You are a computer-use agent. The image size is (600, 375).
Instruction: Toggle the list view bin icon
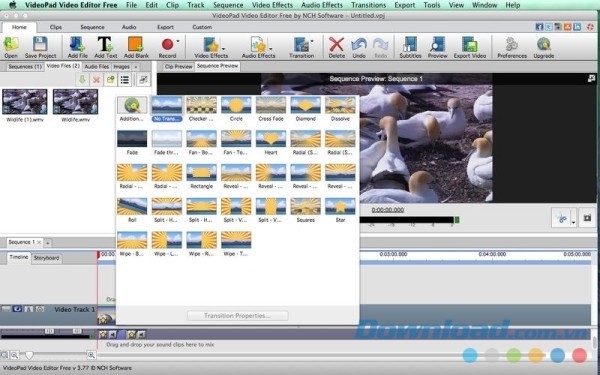click(125, 80)
